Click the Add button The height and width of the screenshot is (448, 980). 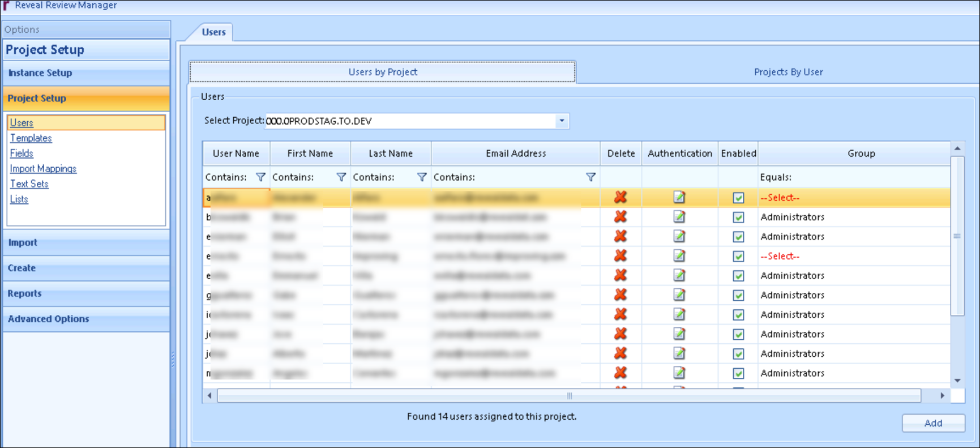[933, 423]
